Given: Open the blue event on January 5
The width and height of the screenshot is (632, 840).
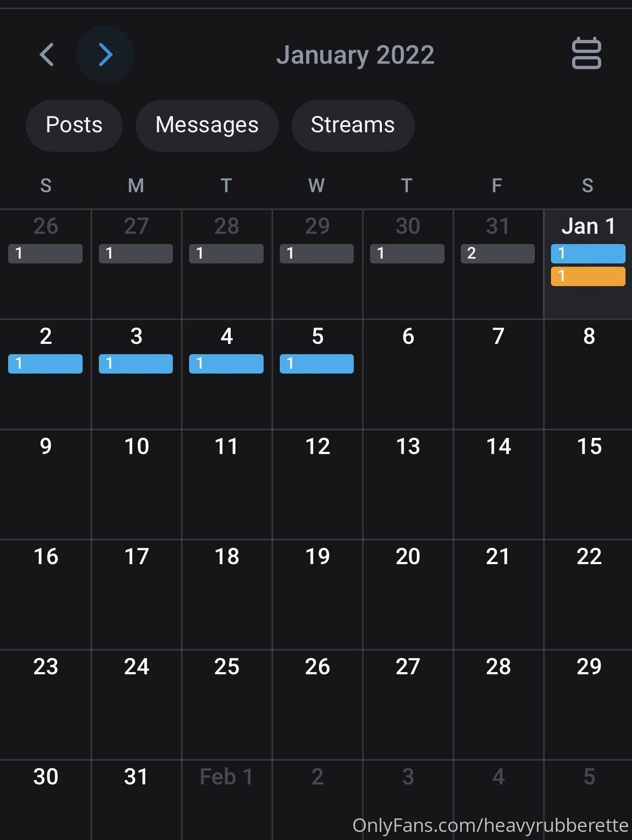Looking at the screenshot, I should tap(317, 364).
